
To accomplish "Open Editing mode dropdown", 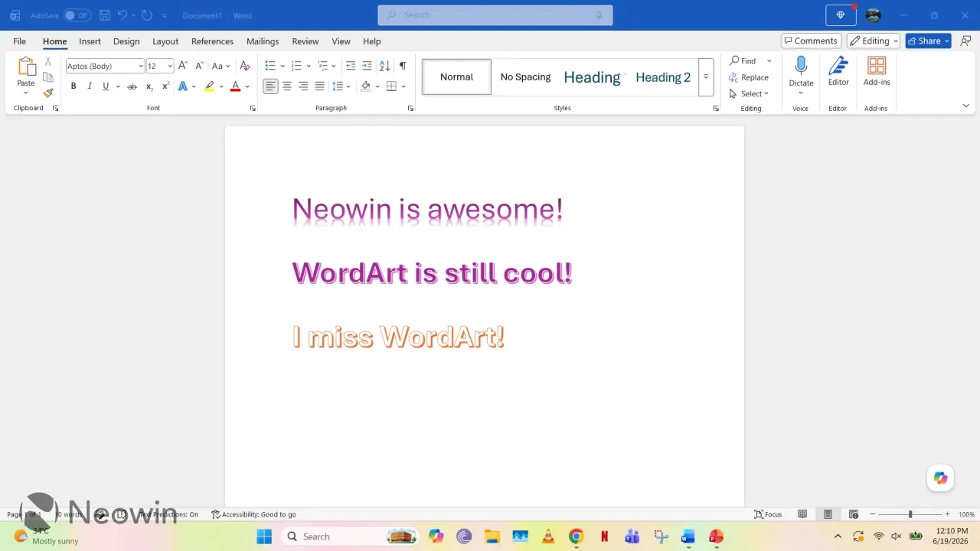I will [x=873, y=41].
